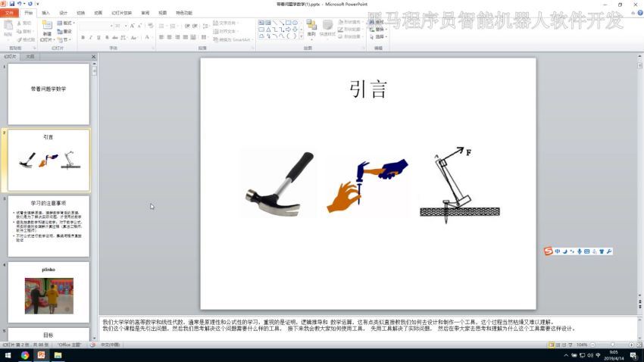
Task: Click the Slide Sorter view icon
Action: click(558, 345)
